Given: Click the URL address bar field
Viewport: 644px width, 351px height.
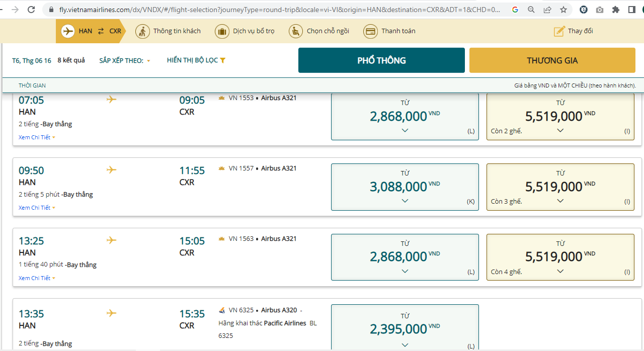Looking at the screenshot, I should (x=277, y=10).
